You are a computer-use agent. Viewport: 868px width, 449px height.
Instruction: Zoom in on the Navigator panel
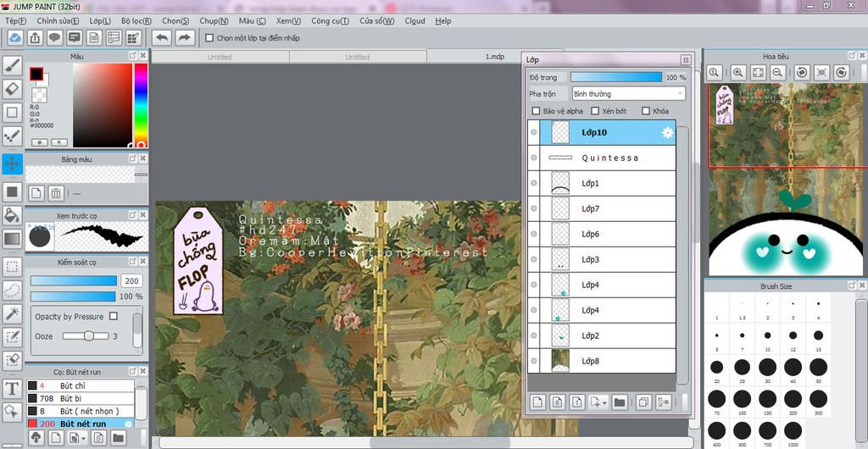tap(737, 73)
